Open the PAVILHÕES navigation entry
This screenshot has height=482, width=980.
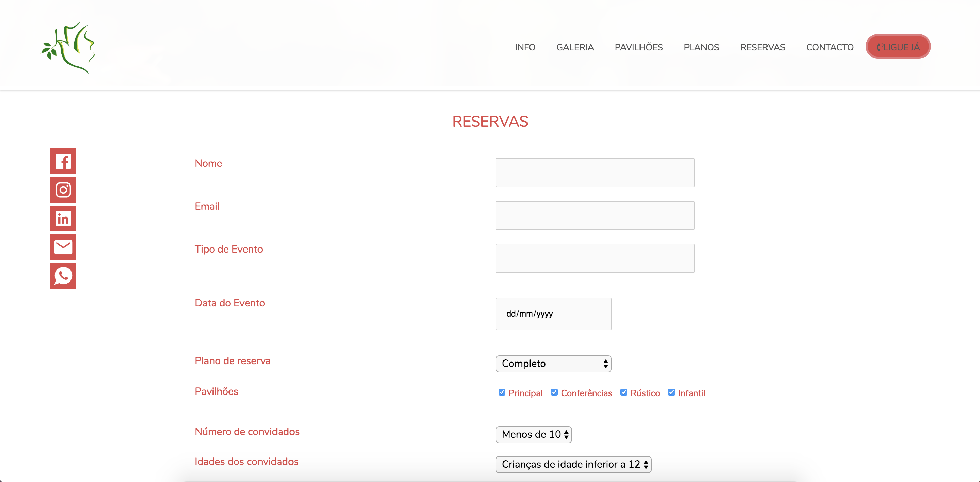pyautogui.click(x=639, y=47)
